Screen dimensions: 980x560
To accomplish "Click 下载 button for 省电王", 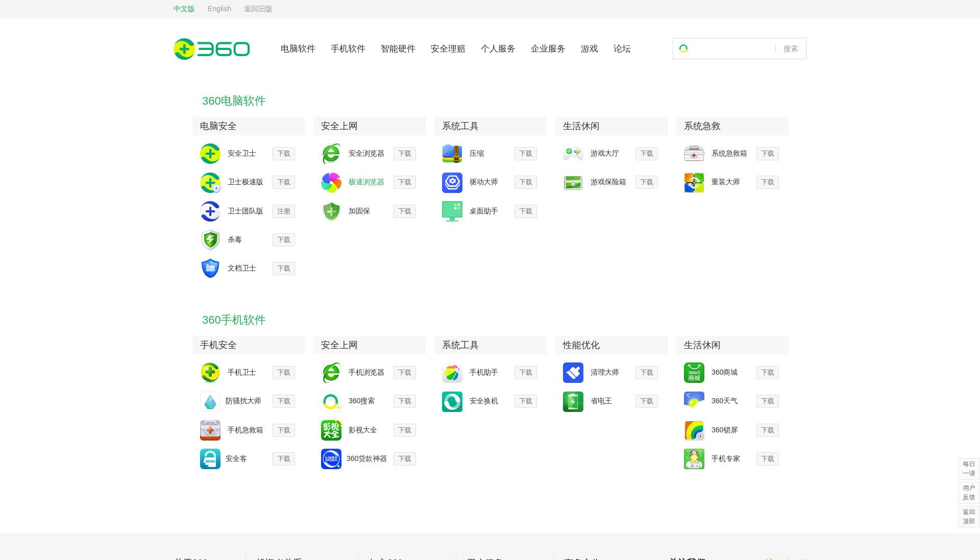I will [647, 401].
